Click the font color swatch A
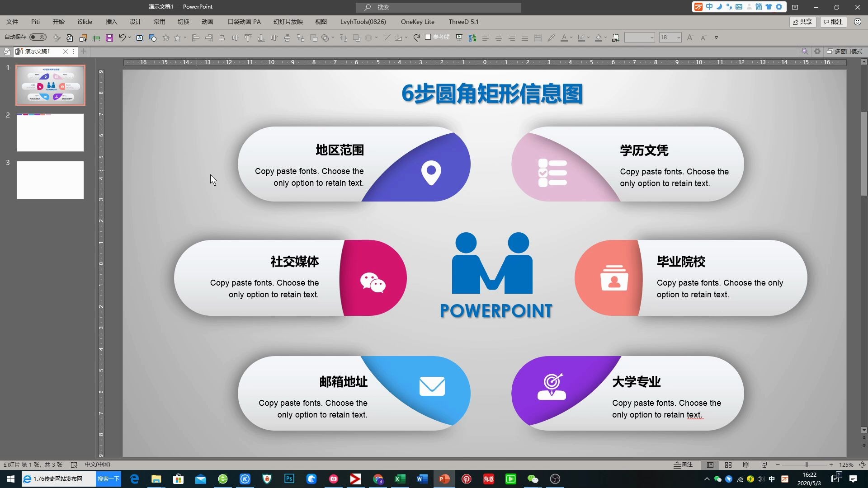Screen dimensions: 868x488 tap(564, 38)
